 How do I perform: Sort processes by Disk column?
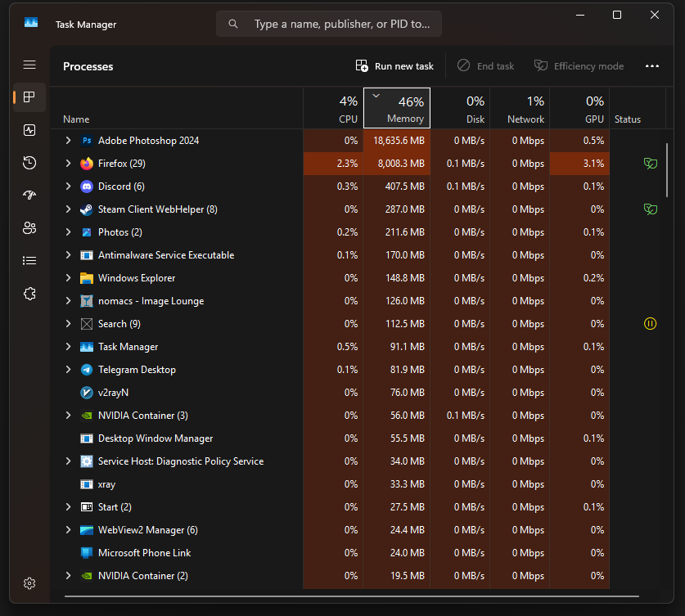[460, 108]
